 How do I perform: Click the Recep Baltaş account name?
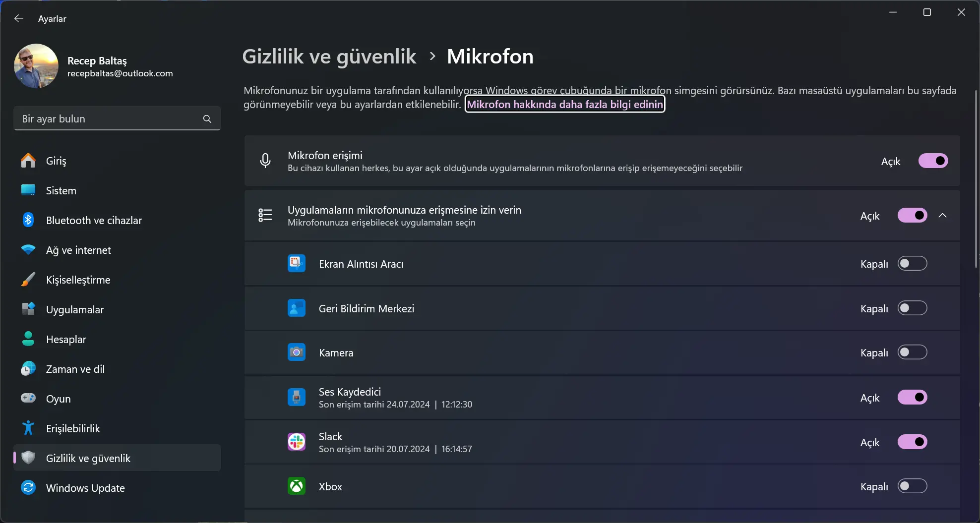tap(97, 60)
